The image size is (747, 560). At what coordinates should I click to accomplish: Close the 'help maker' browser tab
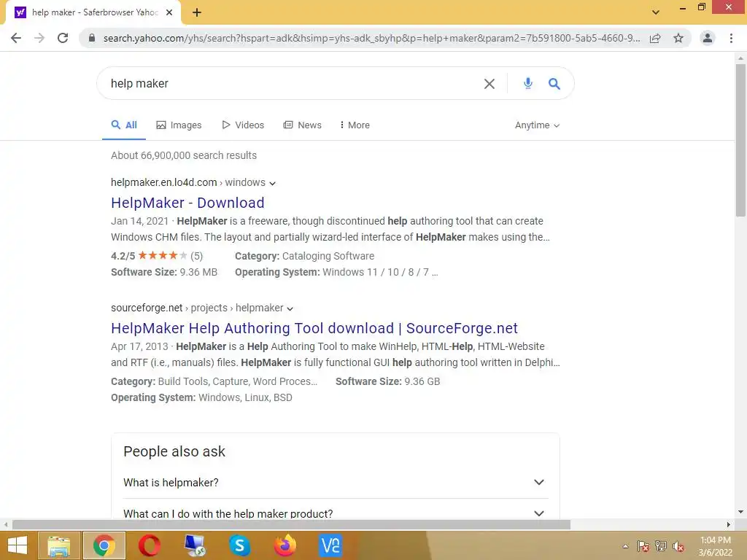pyautogui.click(x=169, y=12)
